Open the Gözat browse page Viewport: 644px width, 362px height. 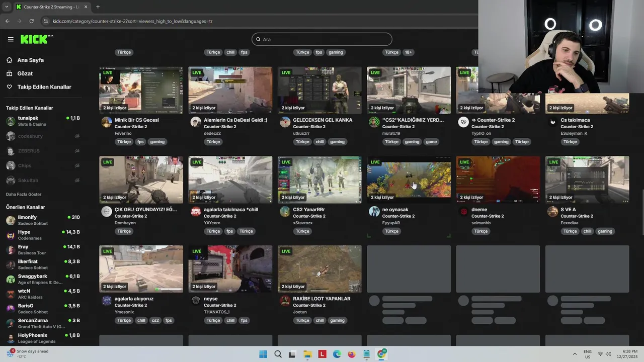(25, 73)
